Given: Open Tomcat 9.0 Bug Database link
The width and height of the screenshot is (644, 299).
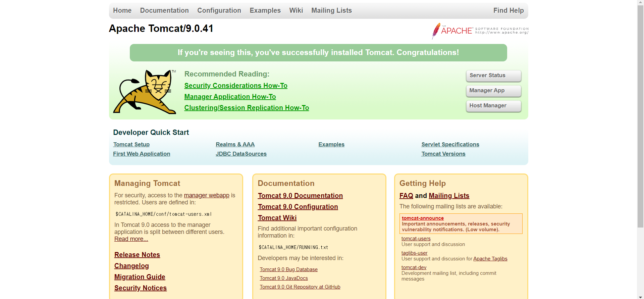Looking at the screenshot, I should [x=288, y=269].
